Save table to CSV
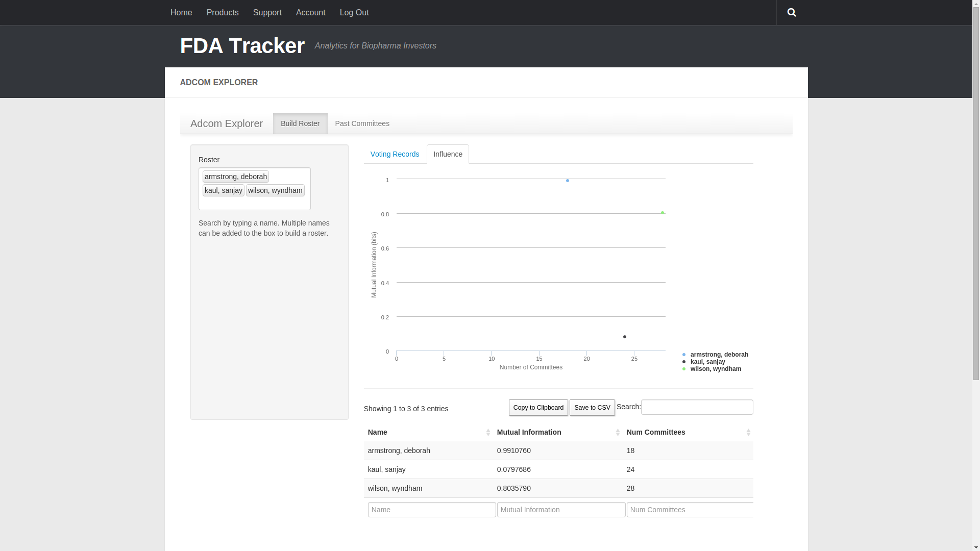Viewport: 980px width, 551px height. click(x=592, y=408)
